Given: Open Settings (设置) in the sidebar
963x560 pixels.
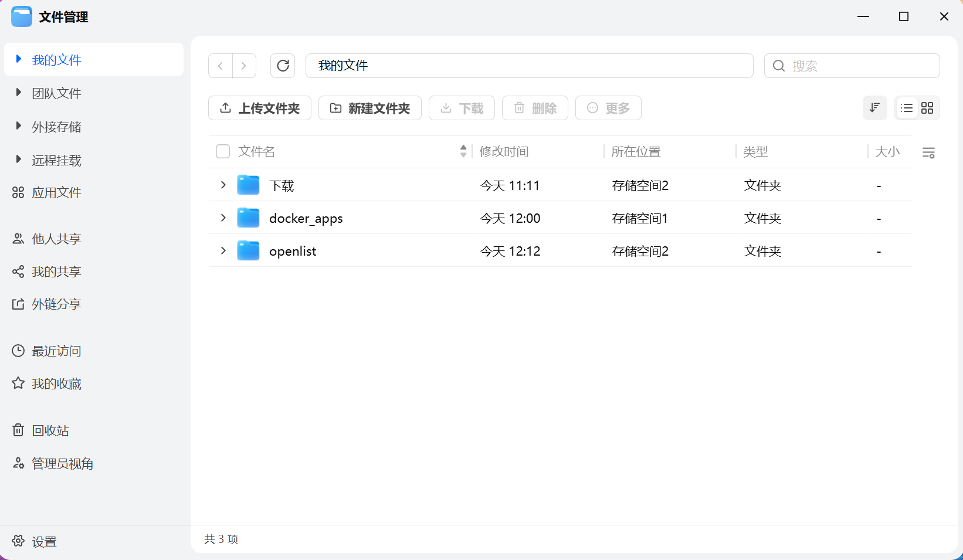Looking at the screenshot, I should tap(44, 541).
